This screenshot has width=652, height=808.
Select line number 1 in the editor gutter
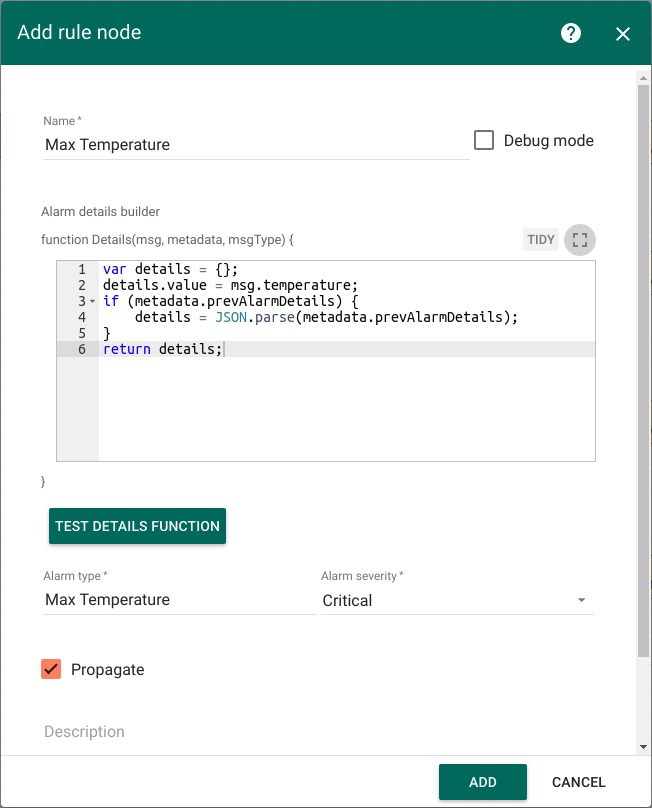81,269
